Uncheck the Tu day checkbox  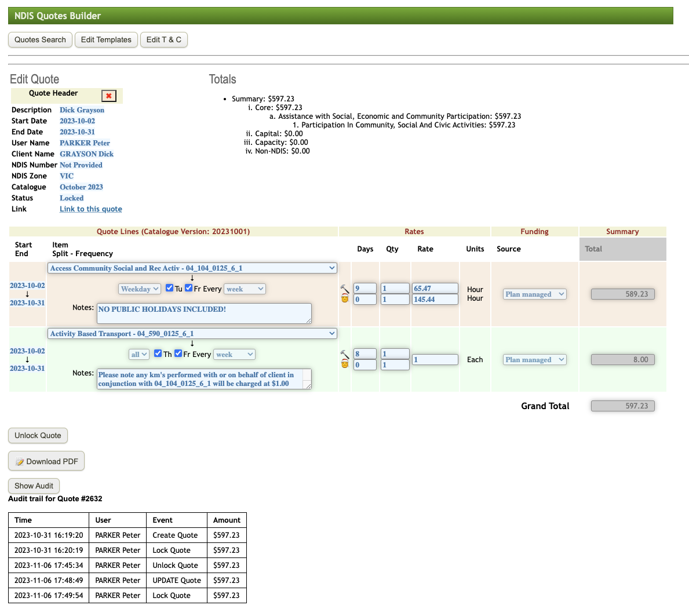coord(169,288)
